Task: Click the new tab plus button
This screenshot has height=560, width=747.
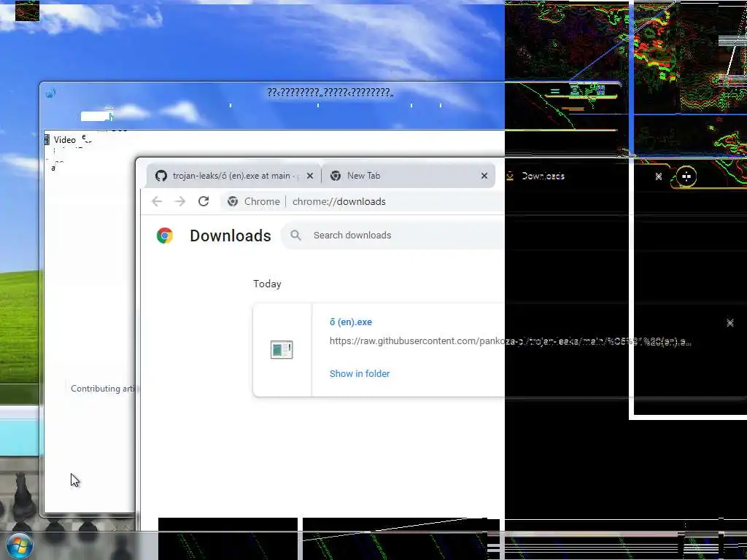Action: pos(686,176)
